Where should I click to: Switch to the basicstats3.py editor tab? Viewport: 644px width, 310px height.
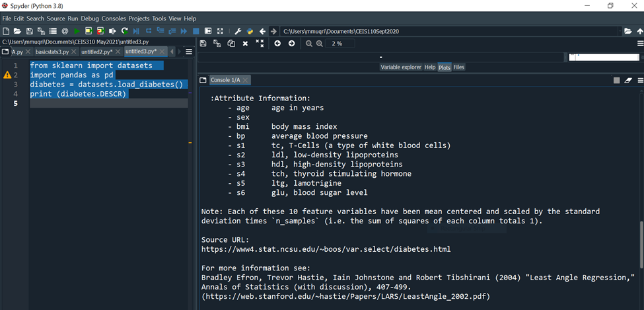pos(52,52)
